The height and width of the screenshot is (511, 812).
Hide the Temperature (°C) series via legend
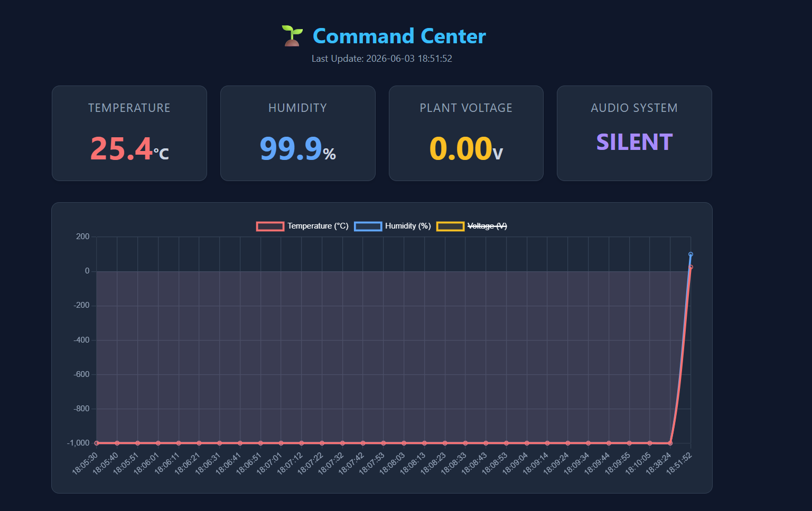coord(302,226)
